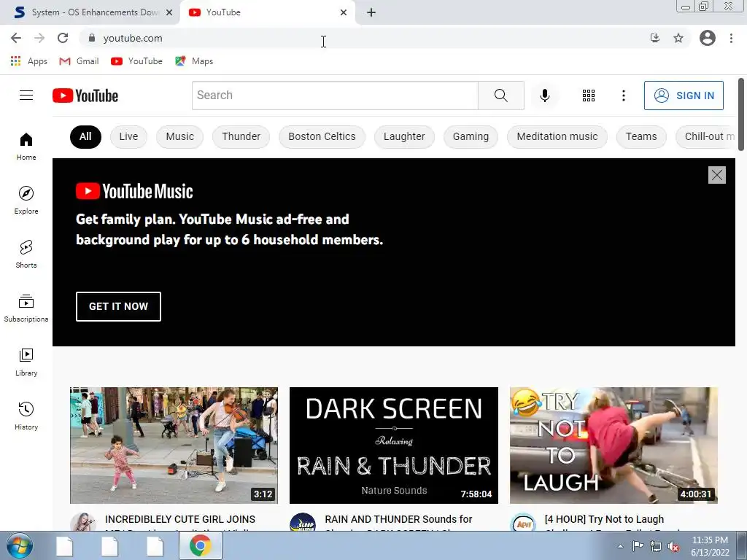747x560 pixels.
Task: Open the Dark Screen Rain & Thunder thumbnail
Action: click(394, 446)
